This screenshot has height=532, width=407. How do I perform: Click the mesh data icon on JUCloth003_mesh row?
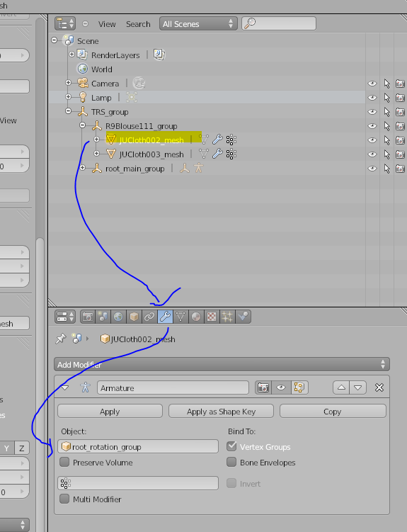(203, 154)
